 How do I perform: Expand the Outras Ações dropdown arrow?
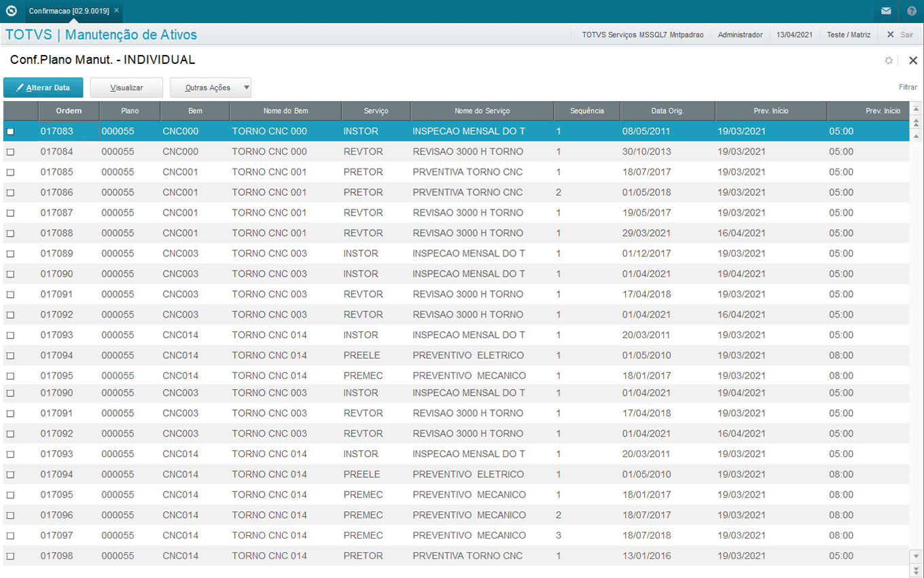pyautogui.click(x=247, y=88)
